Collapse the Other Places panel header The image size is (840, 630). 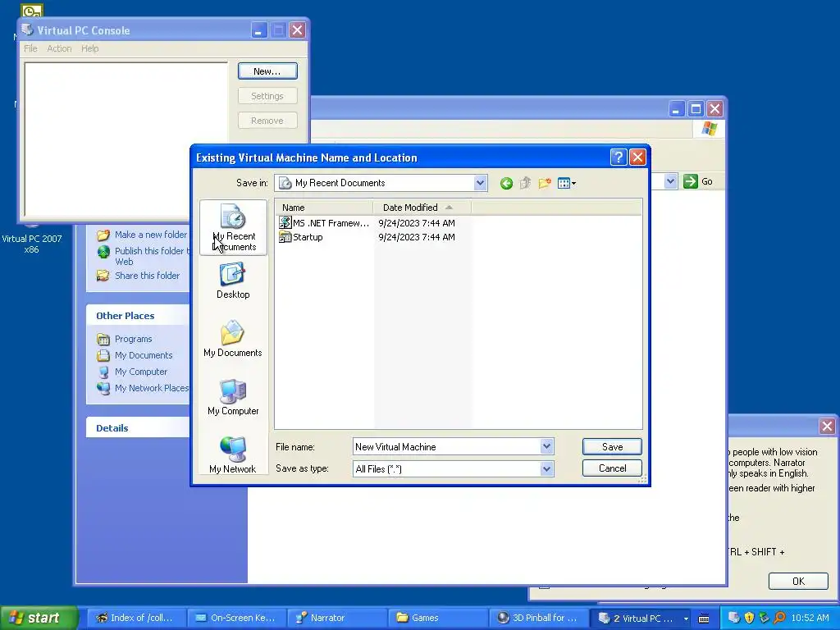138,316
